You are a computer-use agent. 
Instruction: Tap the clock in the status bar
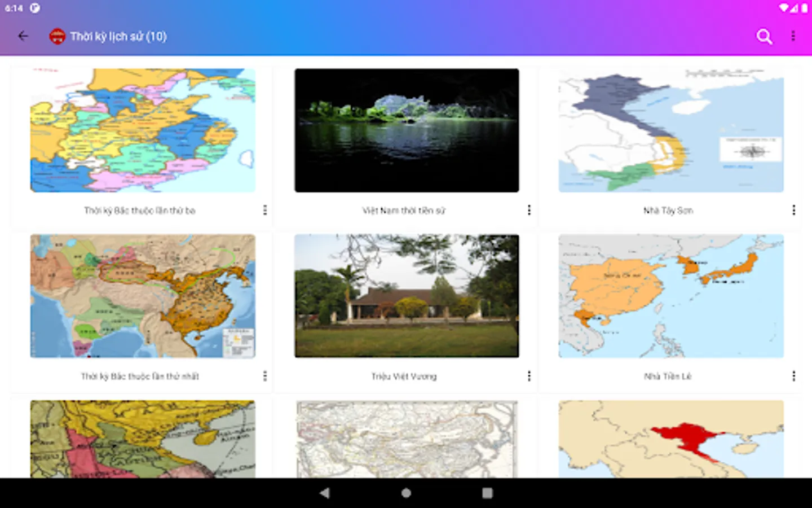pos(14,8)
